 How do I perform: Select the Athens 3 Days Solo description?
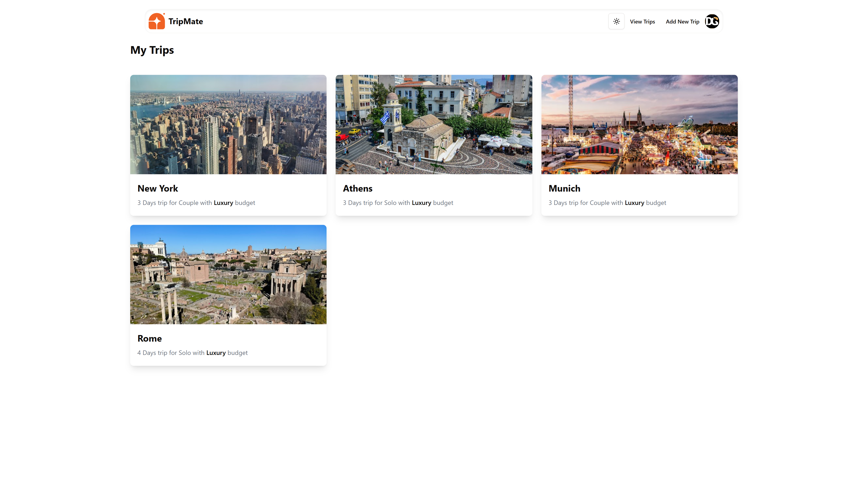tap(398, 203)
